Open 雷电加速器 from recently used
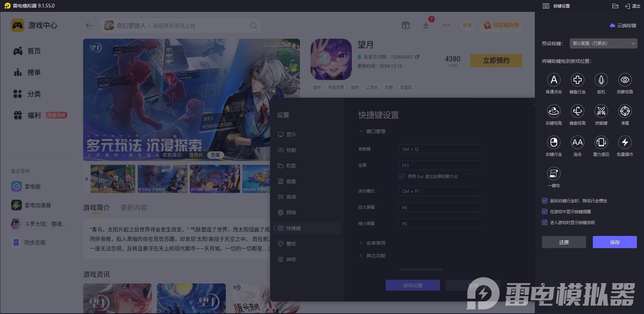644x314 pixels. [x=31, y=205]
